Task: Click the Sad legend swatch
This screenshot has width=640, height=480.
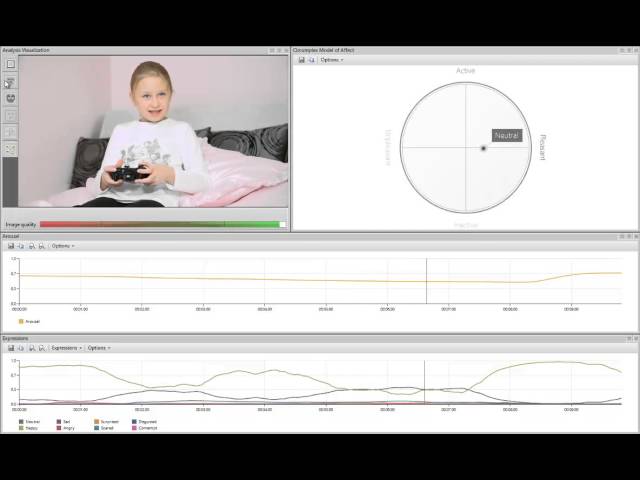Action: pos(59,422)
